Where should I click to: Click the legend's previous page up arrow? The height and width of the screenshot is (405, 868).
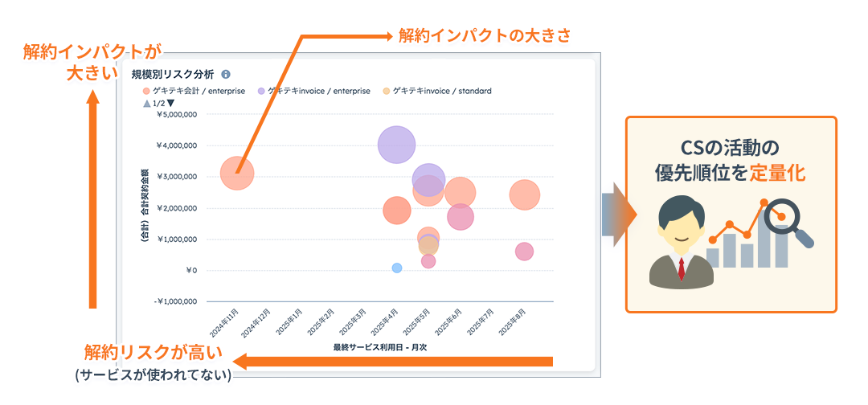click(146, 104)
